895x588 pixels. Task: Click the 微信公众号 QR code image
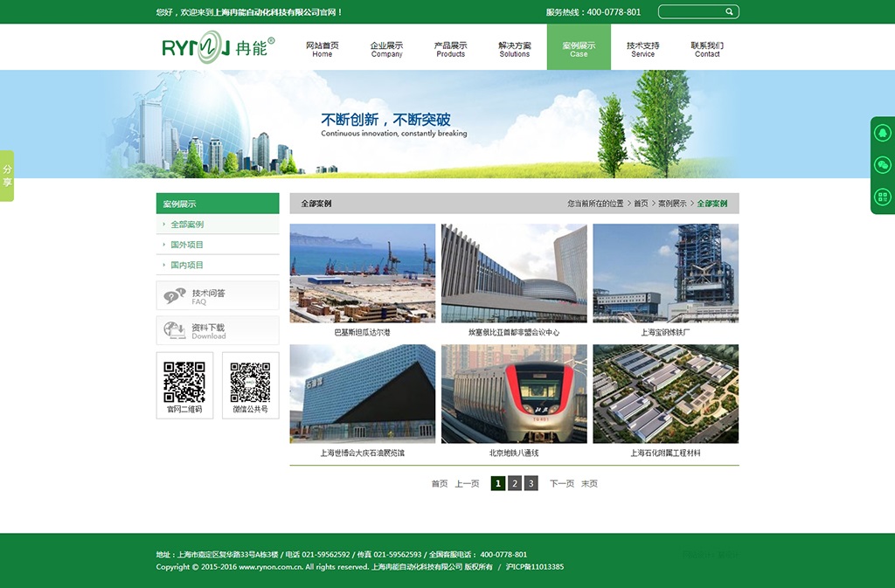pos(250,382)
